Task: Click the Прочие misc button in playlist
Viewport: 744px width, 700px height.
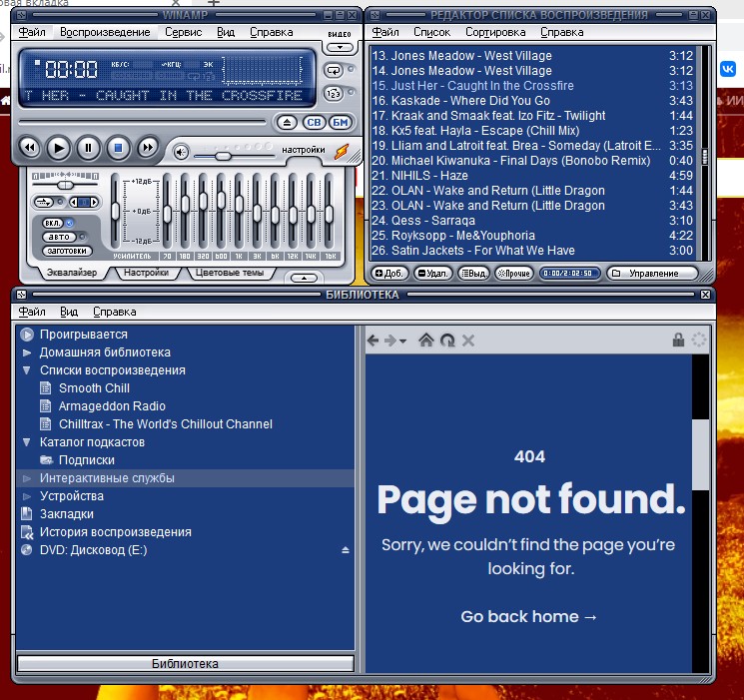Action: click(x=514, y=274)
